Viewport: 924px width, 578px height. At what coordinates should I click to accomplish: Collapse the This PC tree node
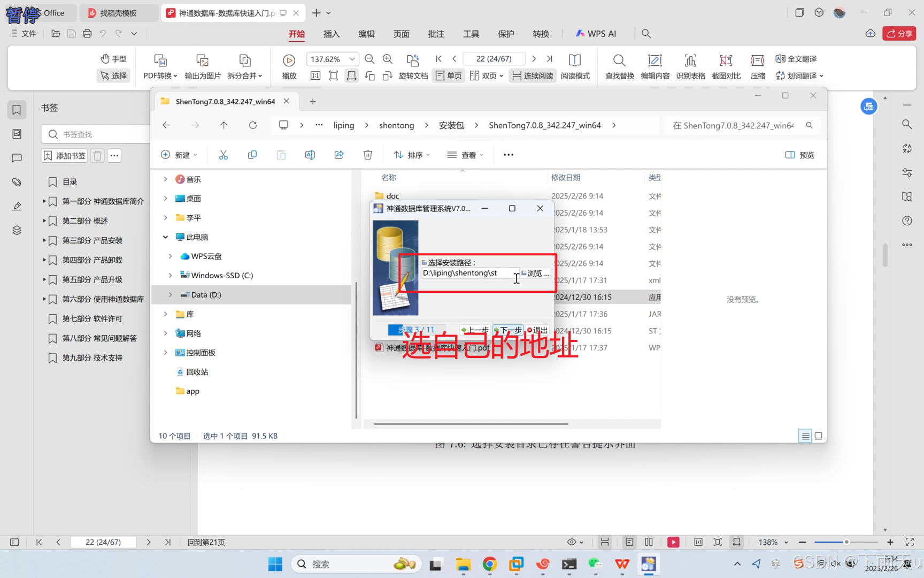(165, 237)
